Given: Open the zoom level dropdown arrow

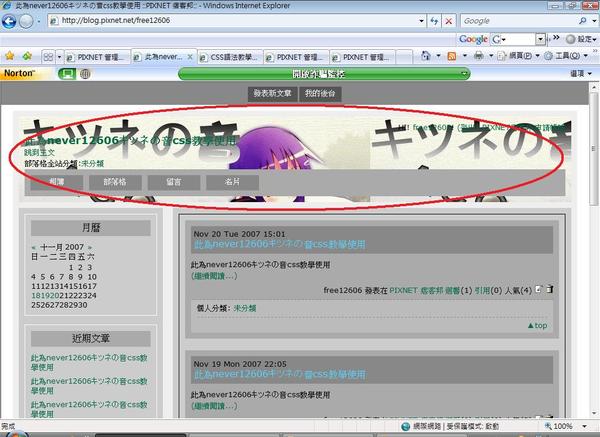Looking at the screenshot, I should [x=584, y=426].
